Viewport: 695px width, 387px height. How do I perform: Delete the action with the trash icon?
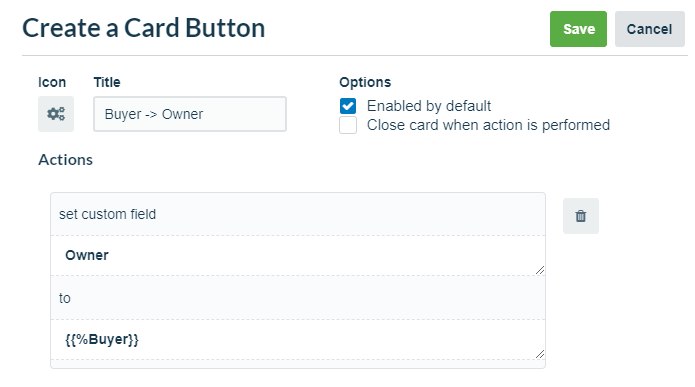click(x=581, y=216)
